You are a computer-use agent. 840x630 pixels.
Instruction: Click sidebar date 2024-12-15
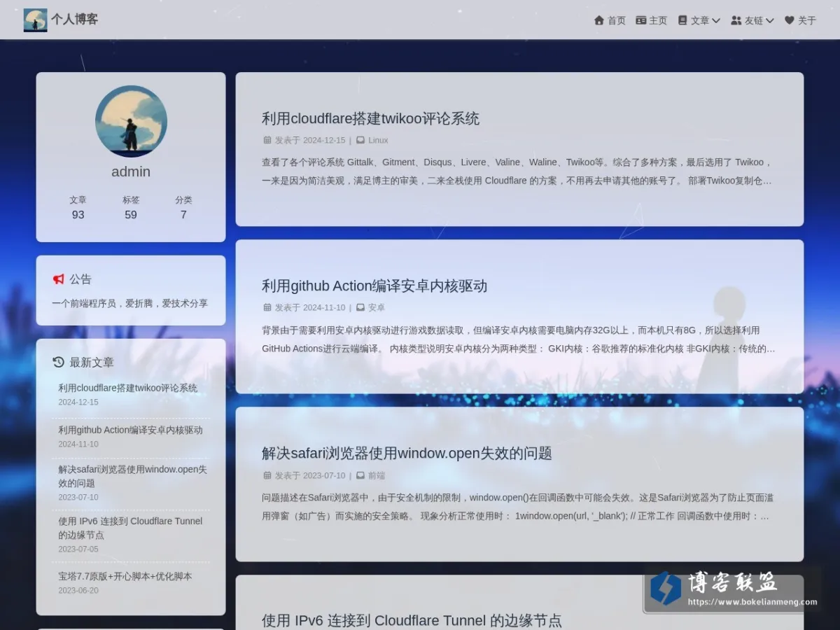(78, 402)
